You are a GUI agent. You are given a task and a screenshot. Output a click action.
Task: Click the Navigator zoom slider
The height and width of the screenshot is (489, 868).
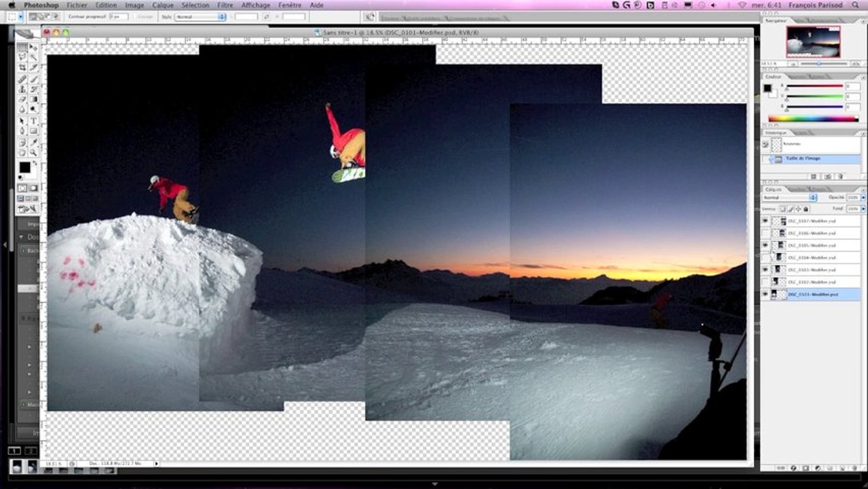[819, 63]
